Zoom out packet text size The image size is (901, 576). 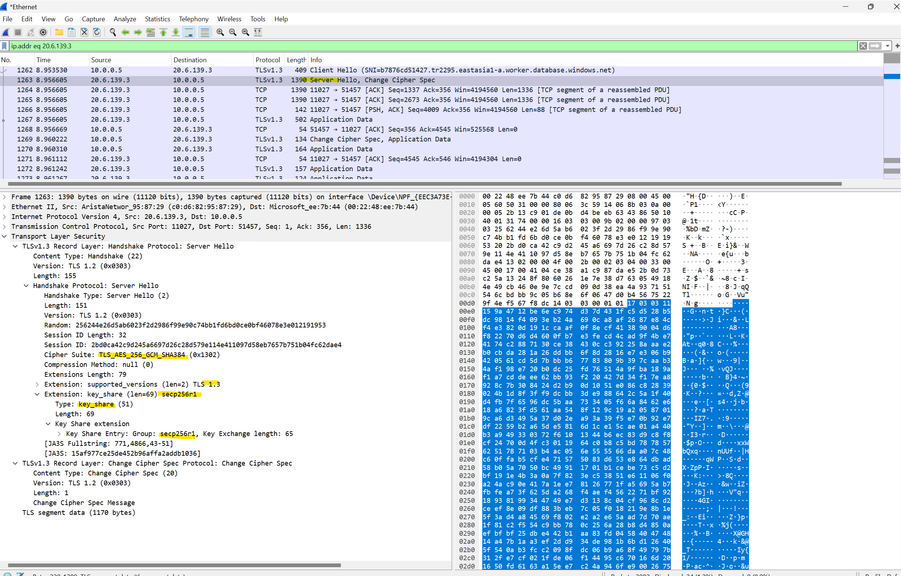233,32
